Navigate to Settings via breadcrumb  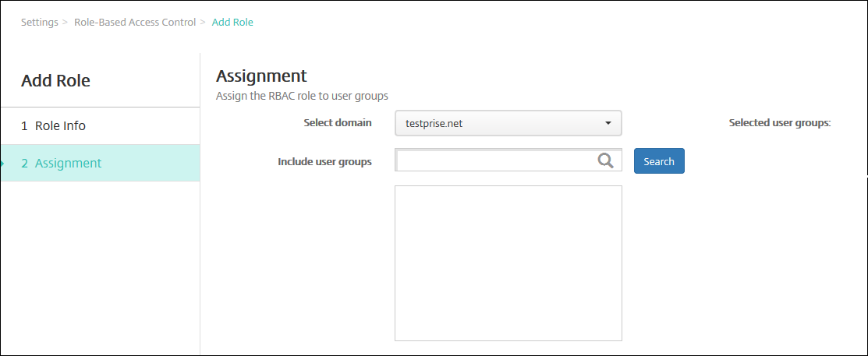pyautogui.click(x=39, y=22)
